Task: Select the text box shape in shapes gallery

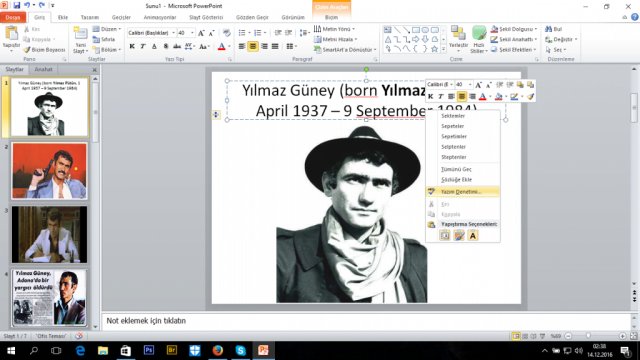Action: point(387,30)
